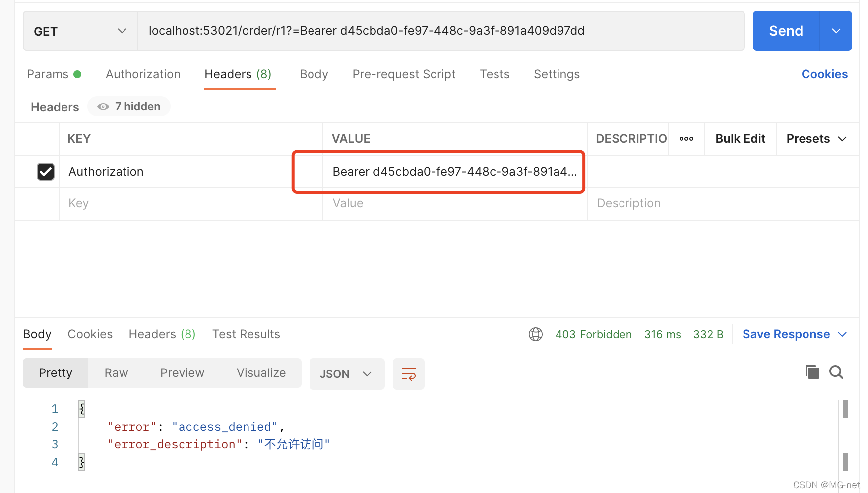Click the "error_description" key

pos(175,444)
